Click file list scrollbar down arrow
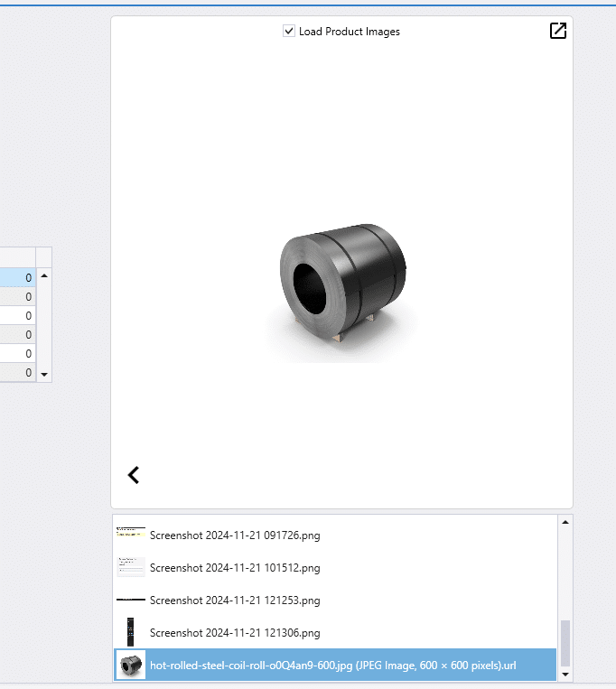Screen dimensions: 616x689 [x=565, y=674]
